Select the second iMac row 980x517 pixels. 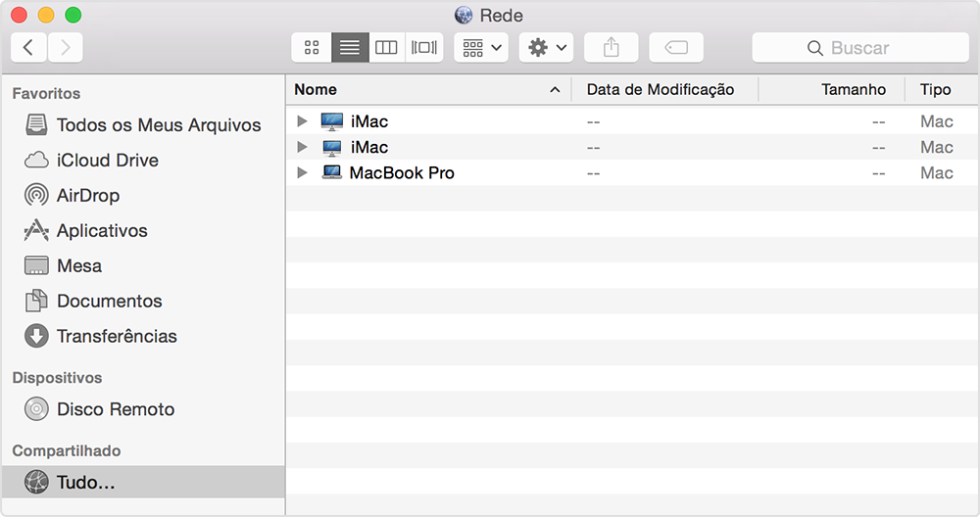coord(632,147)
